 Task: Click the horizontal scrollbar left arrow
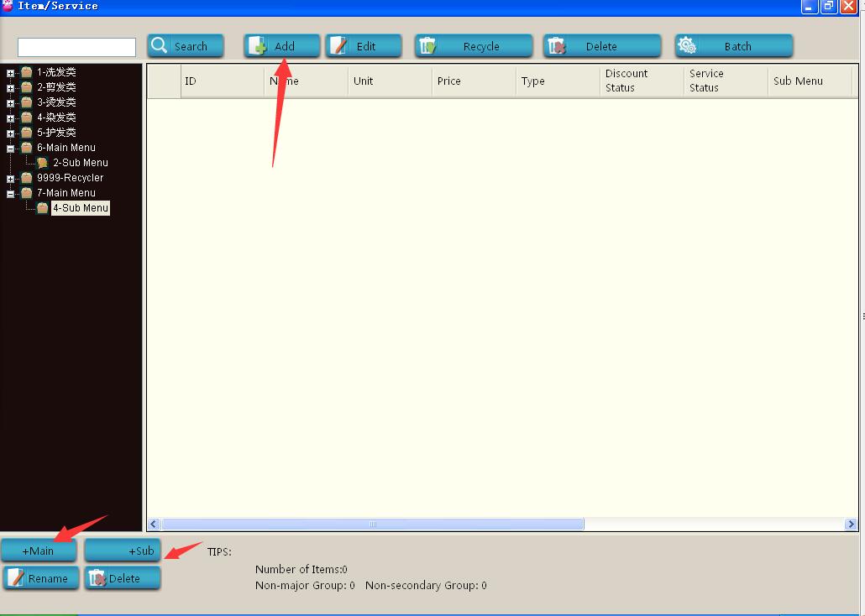(154, 524)
